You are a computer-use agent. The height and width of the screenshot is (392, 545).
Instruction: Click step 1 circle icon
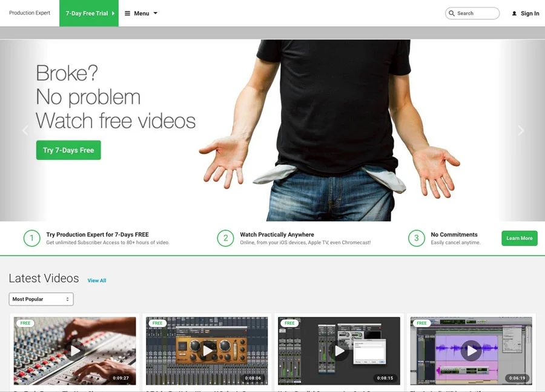(32, 238)
